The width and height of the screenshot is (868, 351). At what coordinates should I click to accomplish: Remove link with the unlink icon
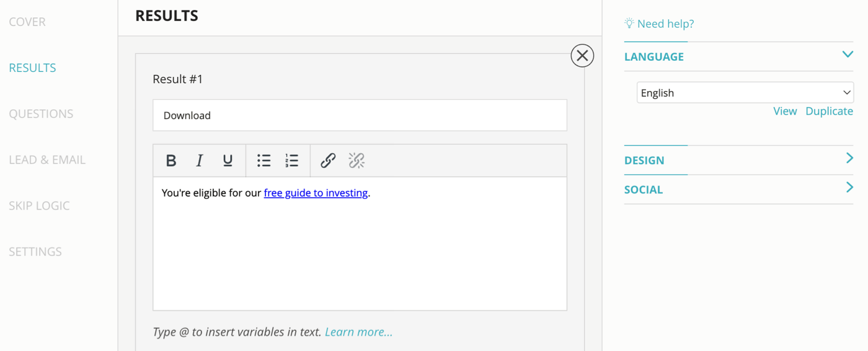tap(356, 161)
